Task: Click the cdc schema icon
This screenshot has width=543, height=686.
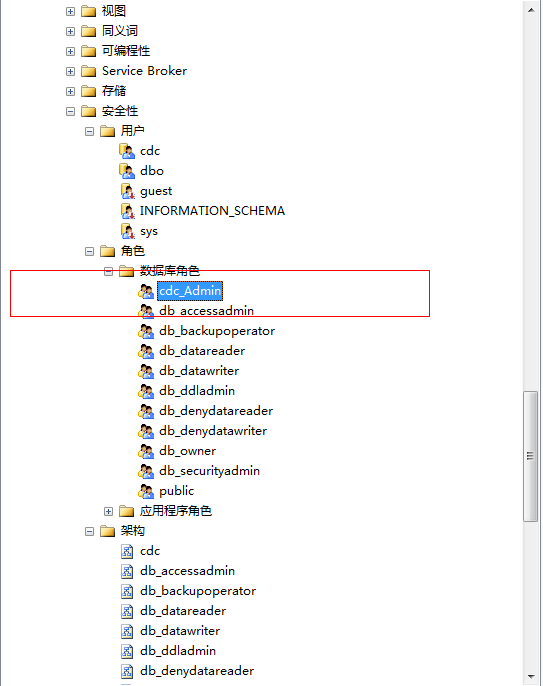Action: click(127, 552)
